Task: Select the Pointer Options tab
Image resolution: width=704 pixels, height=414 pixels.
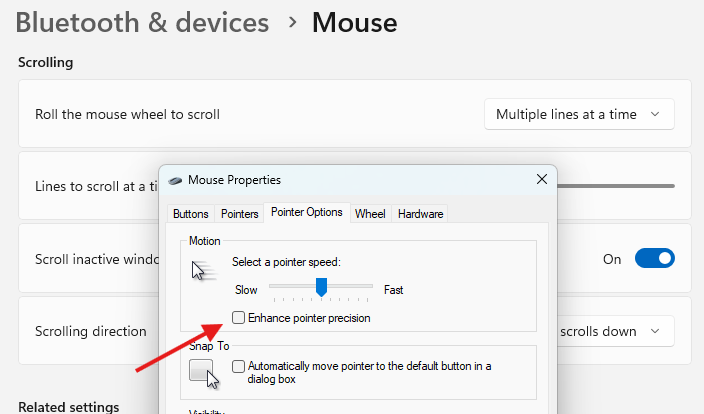Action: pos(307,212)
